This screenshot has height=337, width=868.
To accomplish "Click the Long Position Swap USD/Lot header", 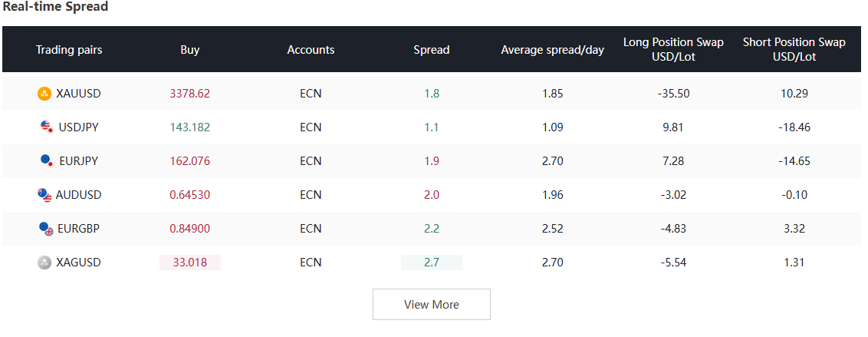I will coord(673,49).
